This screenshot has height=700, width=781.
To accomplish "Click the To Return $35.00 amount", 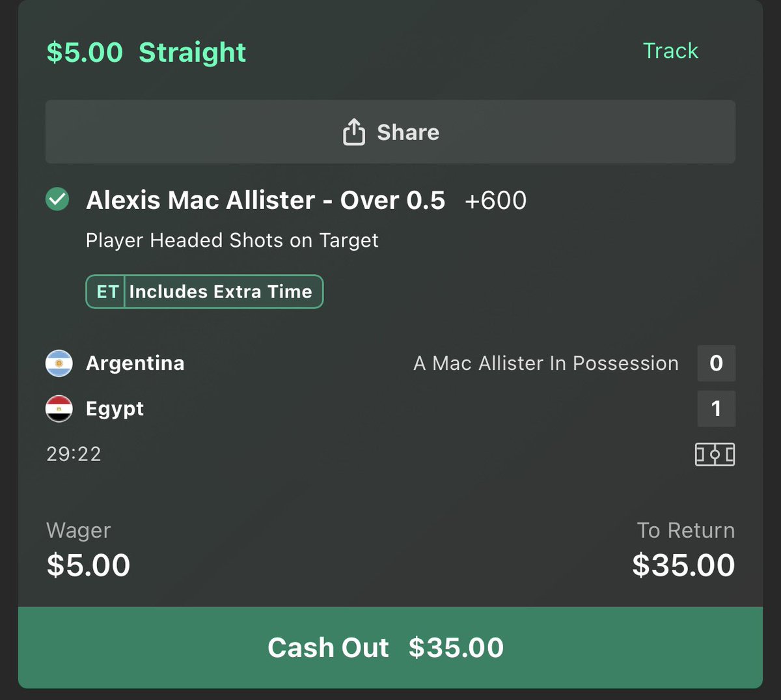I will [x=683, y=565].
